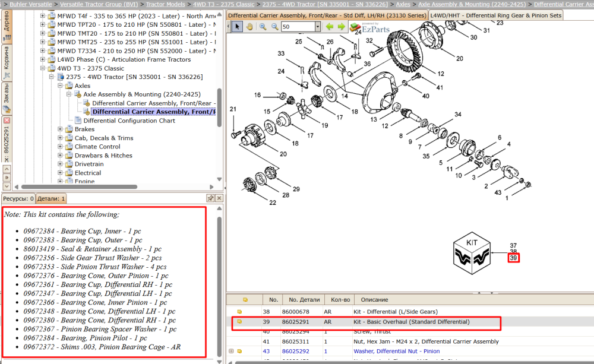The image size is (594, 364).
Task: Collapse Axle Assembly & Mounting node
Action: coord(69,94)
